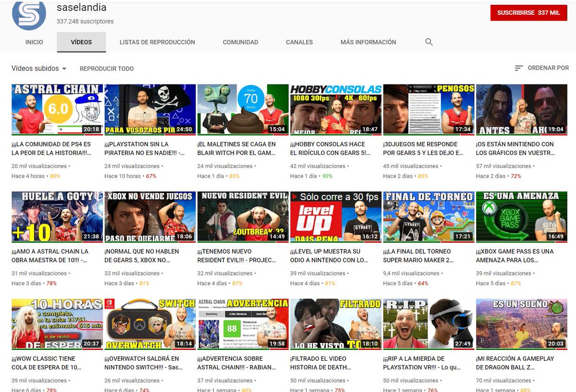This screenshot has width=576, height=392.
Task: Click the 90% rating on Hobby Consolas video
Action: click(327, 176)
